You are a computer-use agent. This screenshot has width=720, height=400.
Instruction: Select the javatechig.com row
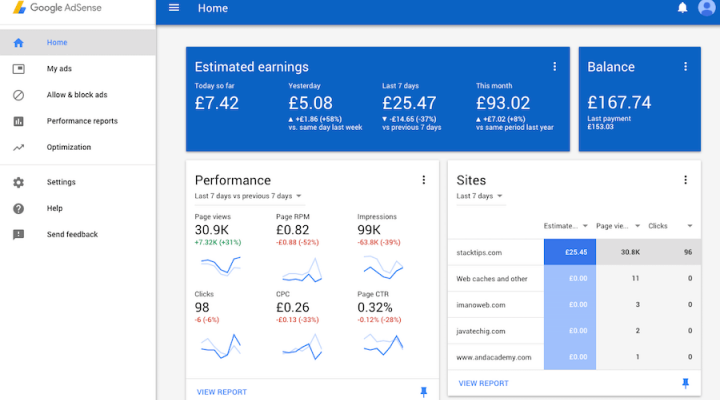tap(574, 331)
